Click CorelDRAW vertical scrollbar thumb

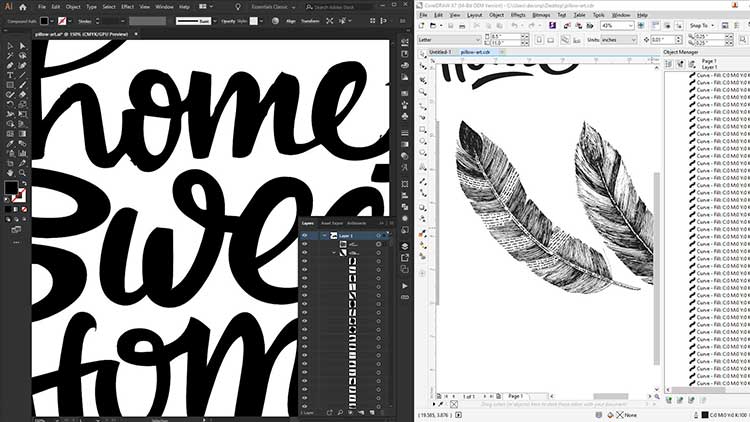(656, 268)
